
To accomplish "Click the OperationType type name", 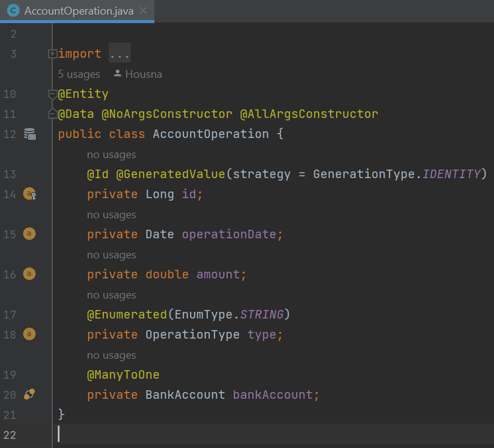I will point(193,334).
